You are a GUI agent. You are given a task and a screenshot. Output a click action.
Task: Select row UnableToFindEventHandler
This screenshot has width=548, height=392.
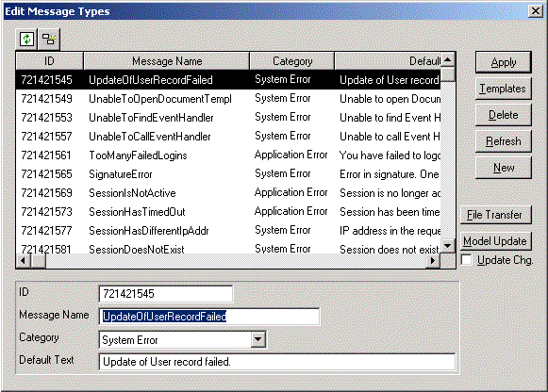[x=228, y=118]
